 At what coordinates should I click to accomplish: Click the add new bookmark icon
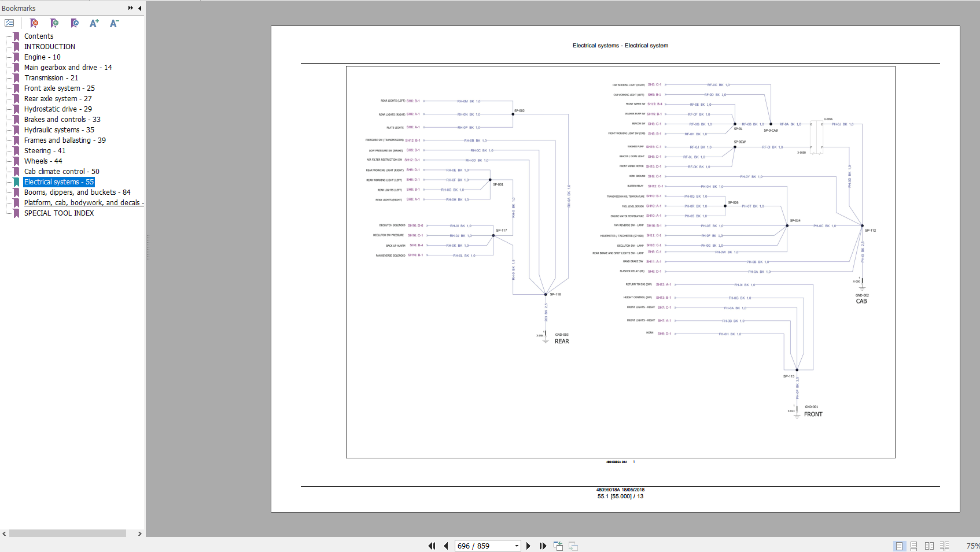click(x=54, y=23)
